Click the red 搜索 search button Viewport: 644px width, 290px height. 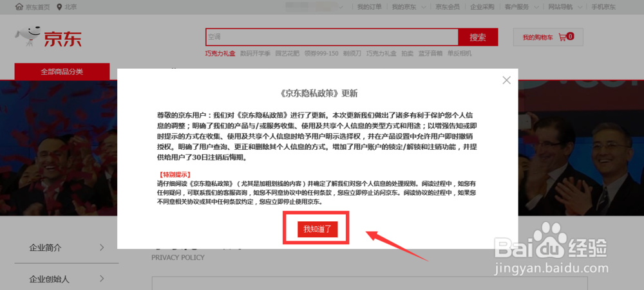(478, 37)
